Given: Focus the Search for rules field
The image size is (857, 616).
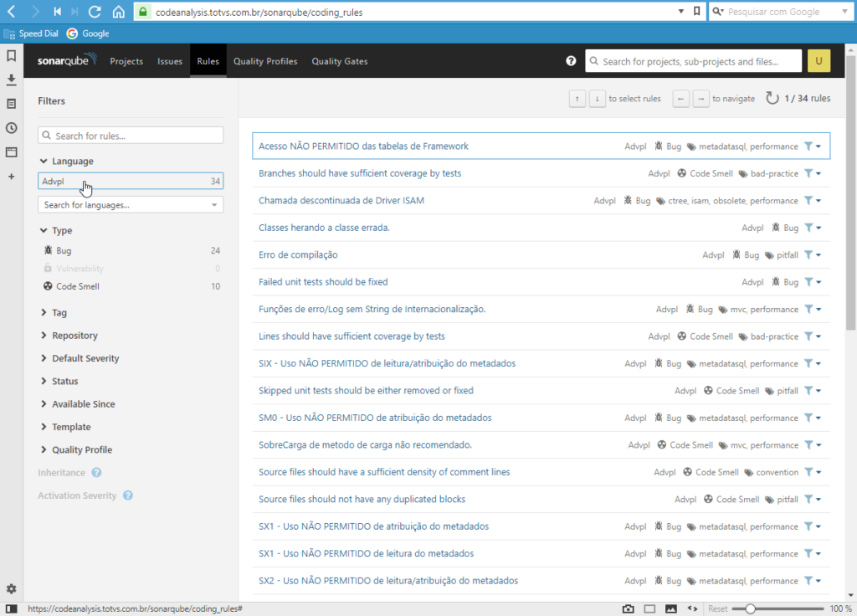Looking at the screenshot, I should [131, 136].
